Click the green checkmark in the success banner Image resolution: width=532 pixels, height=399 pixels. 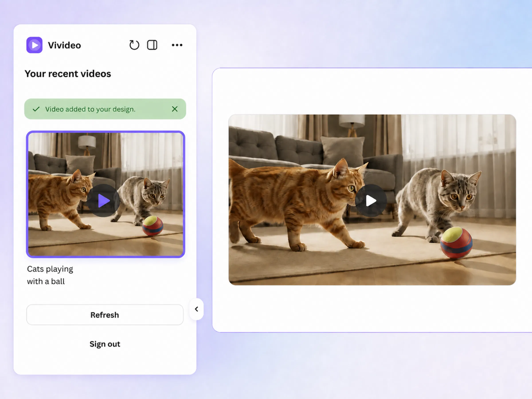pyautogui.click(x=36, y=109)
